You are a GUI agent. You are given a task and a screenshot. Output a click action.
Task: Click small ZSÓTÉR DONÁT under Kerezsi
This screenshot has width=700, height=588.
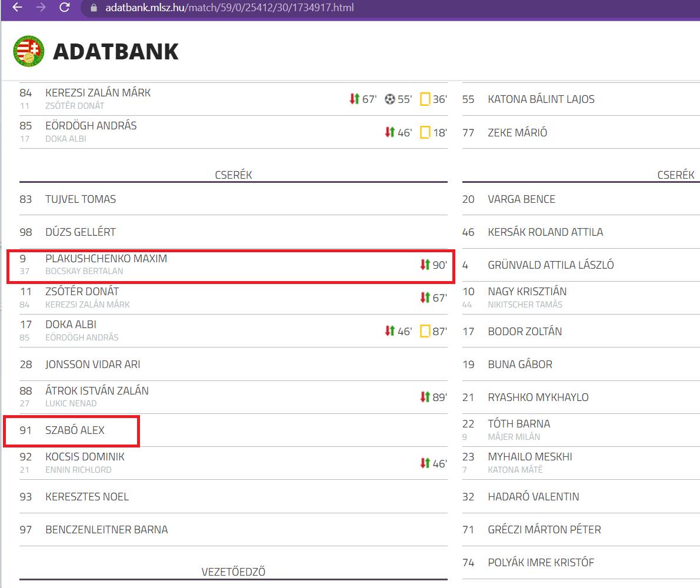[x=75, y=106]
